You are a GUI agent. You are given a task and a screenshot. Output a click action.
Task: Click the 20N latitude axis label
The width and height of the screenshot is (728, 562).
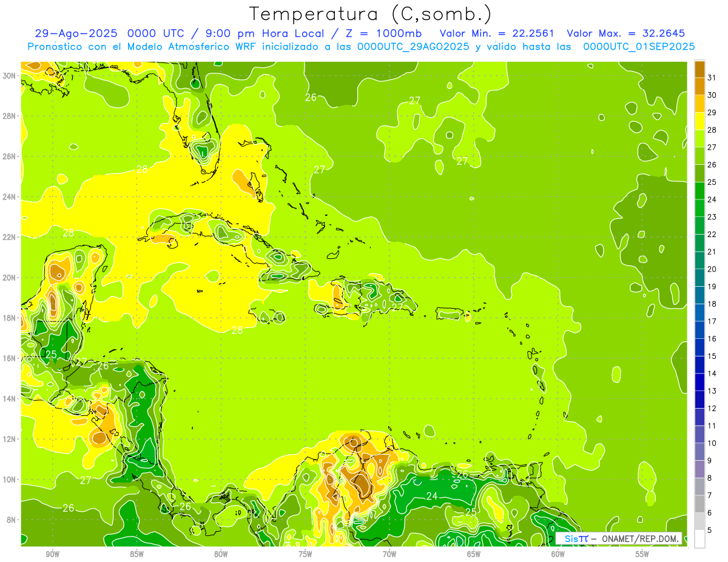(10, 278)
